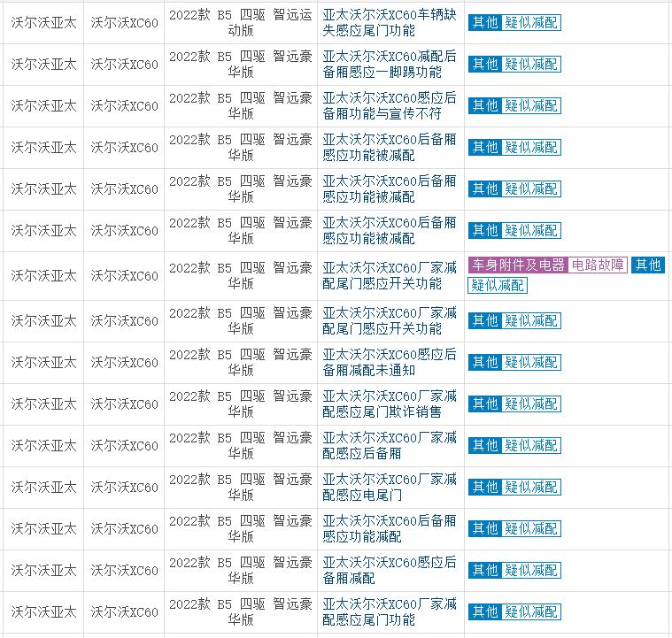The image size is (672, 638).
Task: Select 沃尔沃XC60 cell in 缺失感应尾门功能 row
Action: pyautogui.click(x=124, y=23)
